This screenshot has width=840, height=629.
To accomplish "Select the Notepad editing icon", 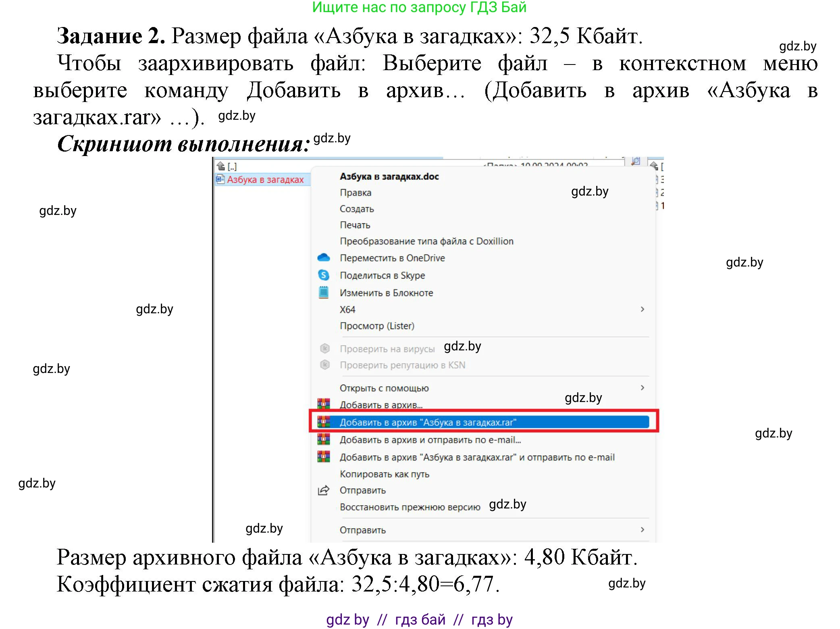I will 323,293.
